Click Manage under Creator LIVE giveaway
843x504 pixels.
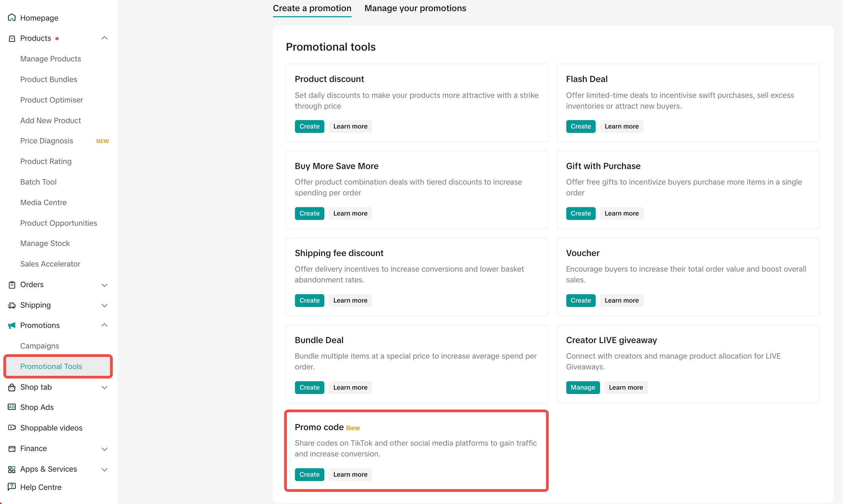[x=582, y=387]
